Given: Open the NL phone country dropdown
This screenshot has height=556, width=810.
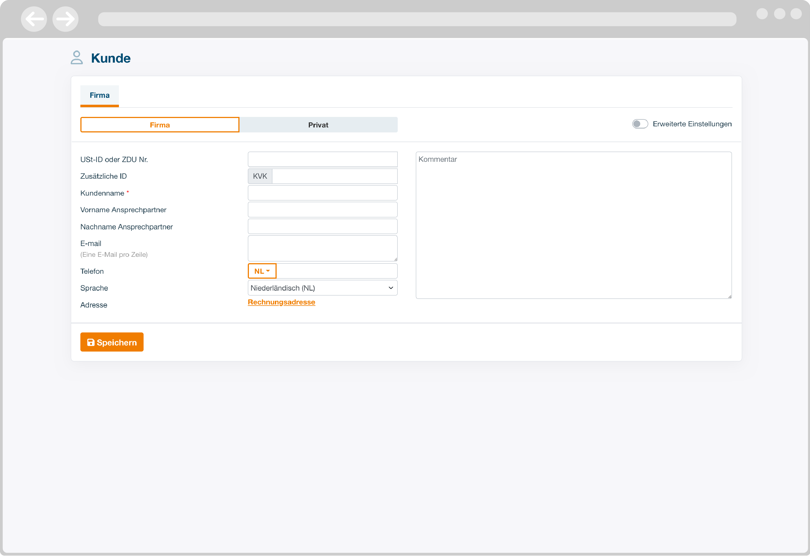Looking at the screenshot, I should point(262,271).
